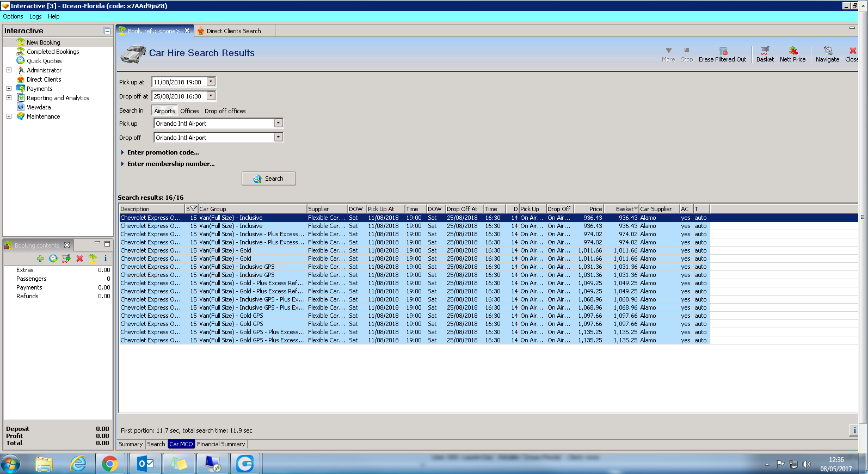
Task: Select Direct Clients in the navigation tree
Action: (44, 79)
